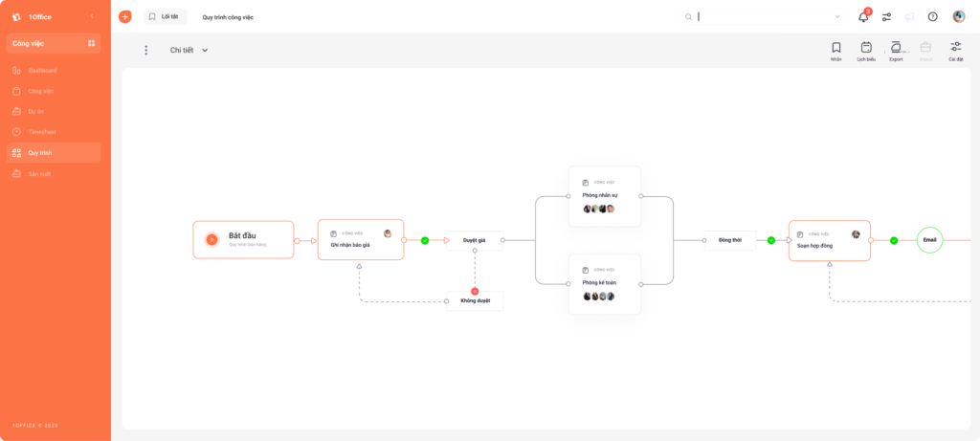Collapse the sidebar with the chevron

tap(92, 16)
